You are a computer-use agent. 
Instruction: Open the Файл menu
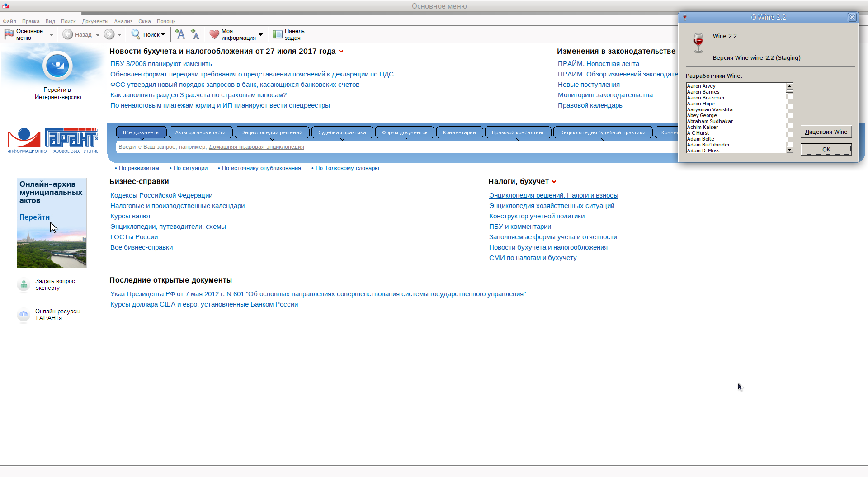click(9, 21)
